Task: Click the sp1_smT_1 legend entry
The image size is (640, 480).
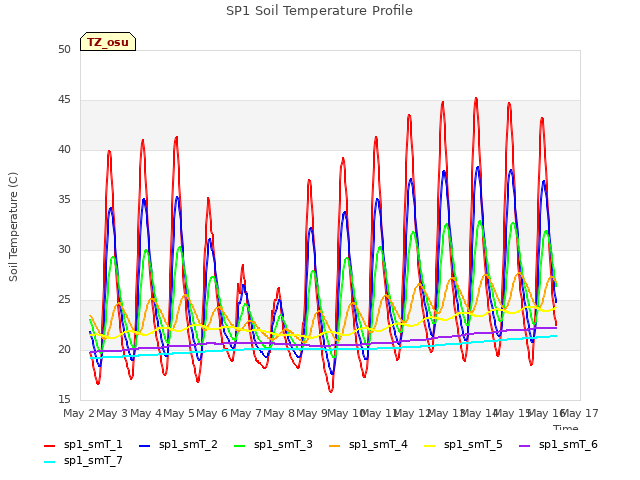Action: coord(83,444)
